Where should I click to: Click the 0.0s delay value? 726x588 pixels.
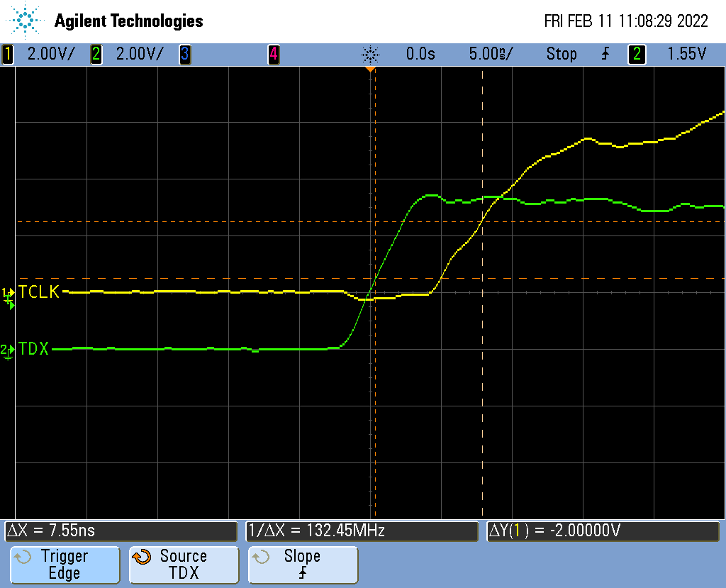420,54
